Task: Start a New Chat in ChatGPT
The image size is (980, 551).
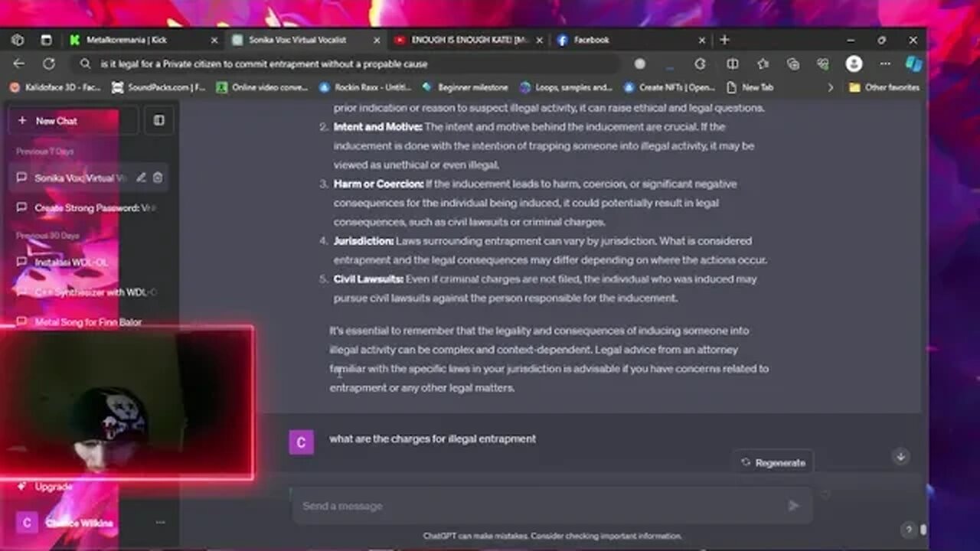Action: coord(73,120)
